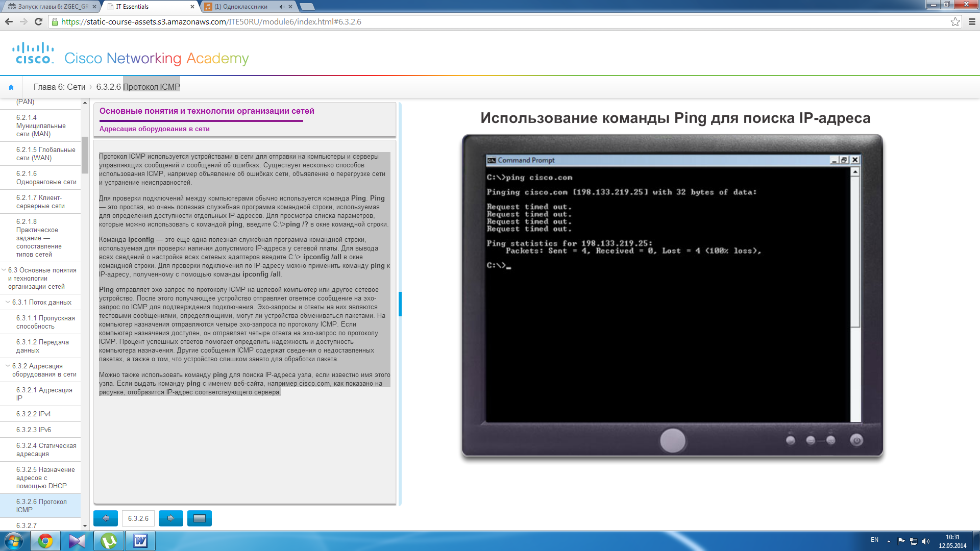Click the sidebar scroll down arrow

[85, 526]
